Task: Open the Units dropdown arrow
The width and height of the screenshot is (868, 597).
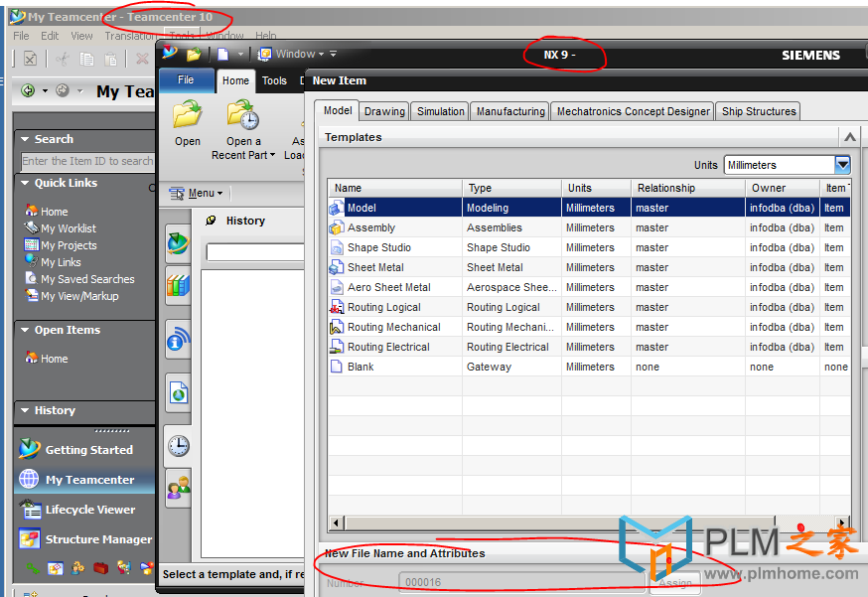Action: click(x=842, y=165)
